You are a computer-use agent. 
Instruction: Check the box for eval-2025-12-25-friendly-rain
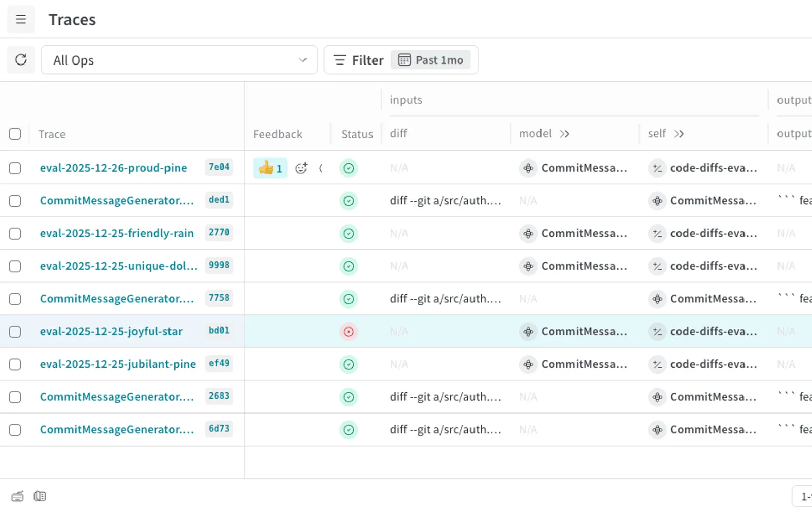click(x=15, y=233)
